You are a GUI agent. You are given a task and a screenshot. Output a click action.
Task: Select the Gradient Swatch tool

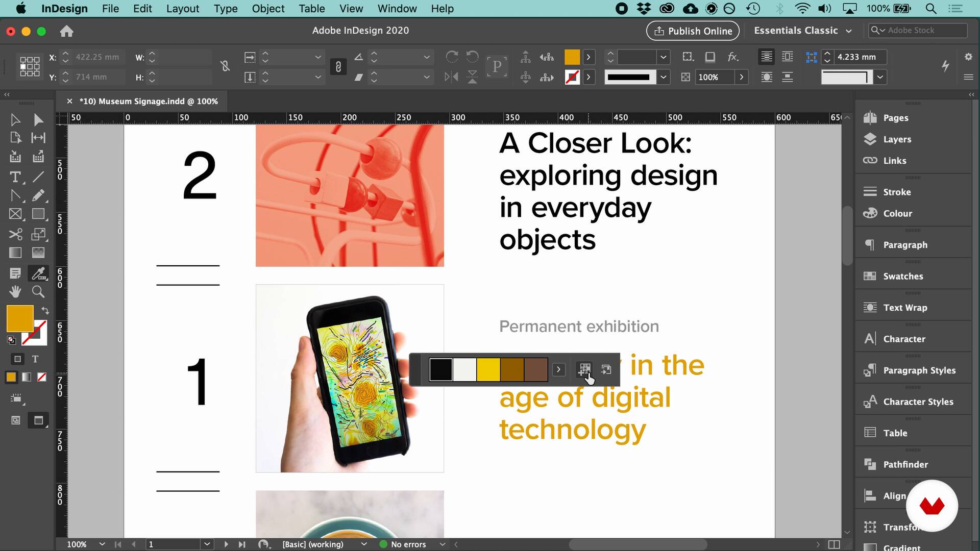[x=15, y=253]
